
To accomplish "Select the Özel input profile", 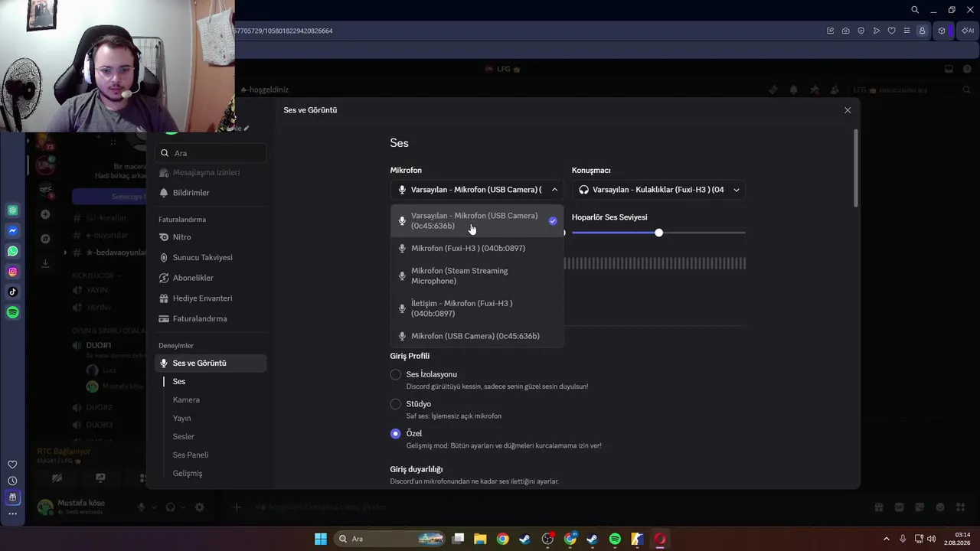I will (396, 434).
